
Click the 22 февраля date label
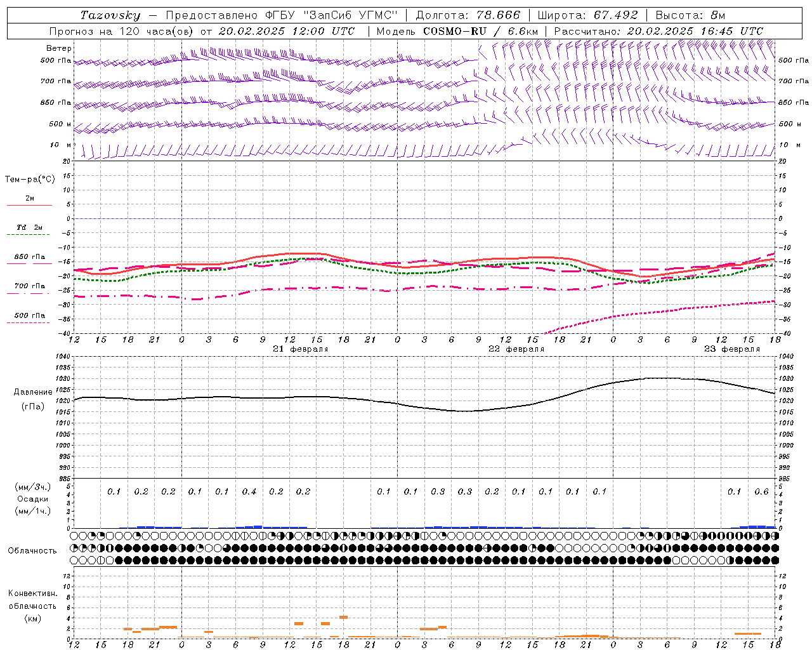click(x=516, y=349)
